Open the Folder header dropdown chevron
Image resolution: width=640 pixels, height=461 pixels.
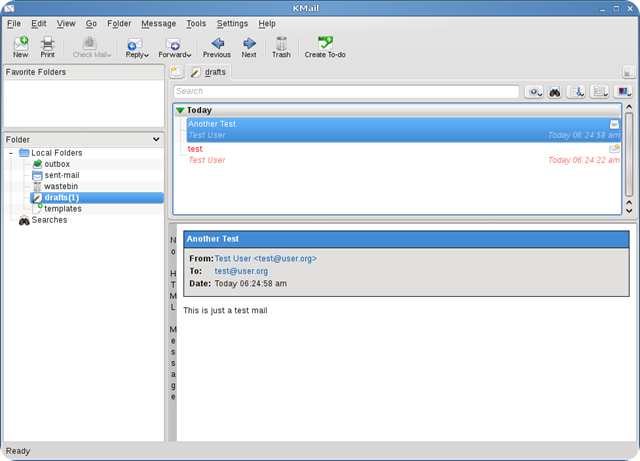pos(156,140)
